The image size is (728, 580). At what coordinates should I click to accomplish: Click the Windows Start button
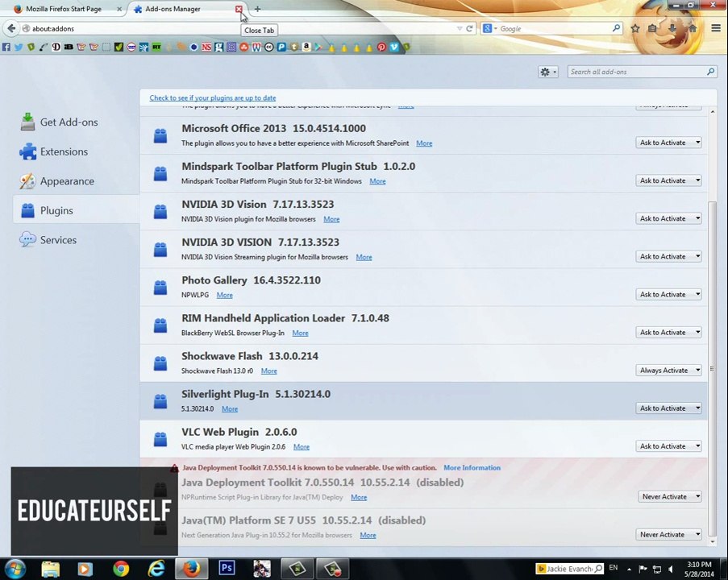pos(15,568)
